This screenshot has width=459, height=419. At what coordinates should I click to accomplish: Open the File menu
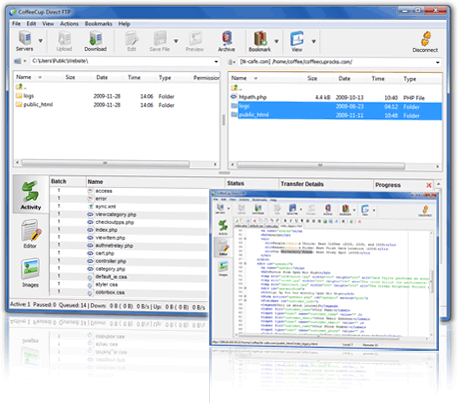point(16,24)
